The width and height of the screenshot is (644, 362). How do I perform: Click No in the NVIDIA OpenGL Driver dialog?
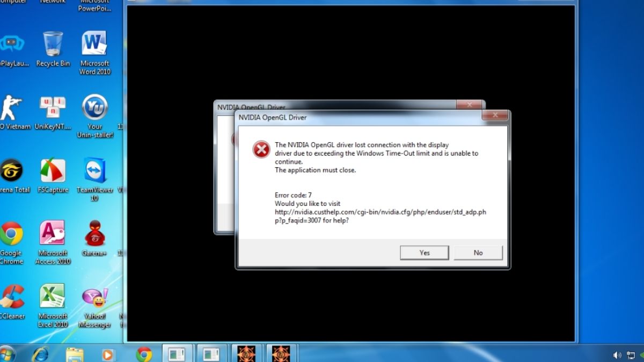click(478, 253)
